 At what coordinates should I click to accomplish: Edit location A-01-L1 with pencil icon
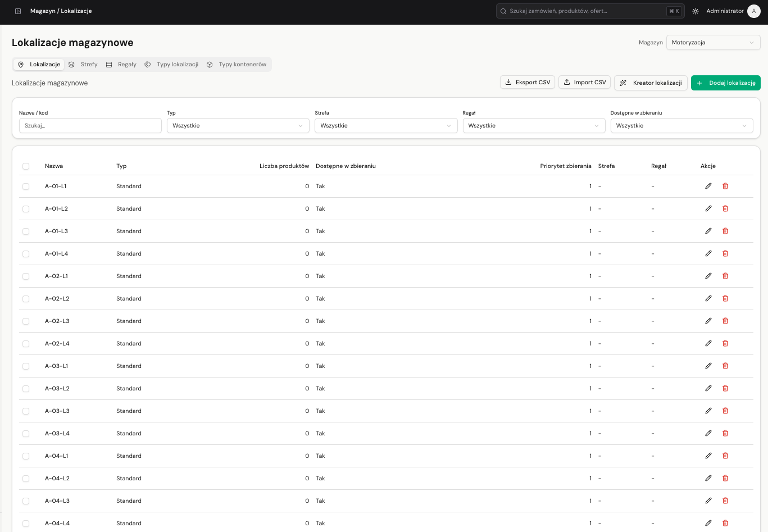pyautogui.click(x=708, y=186)
